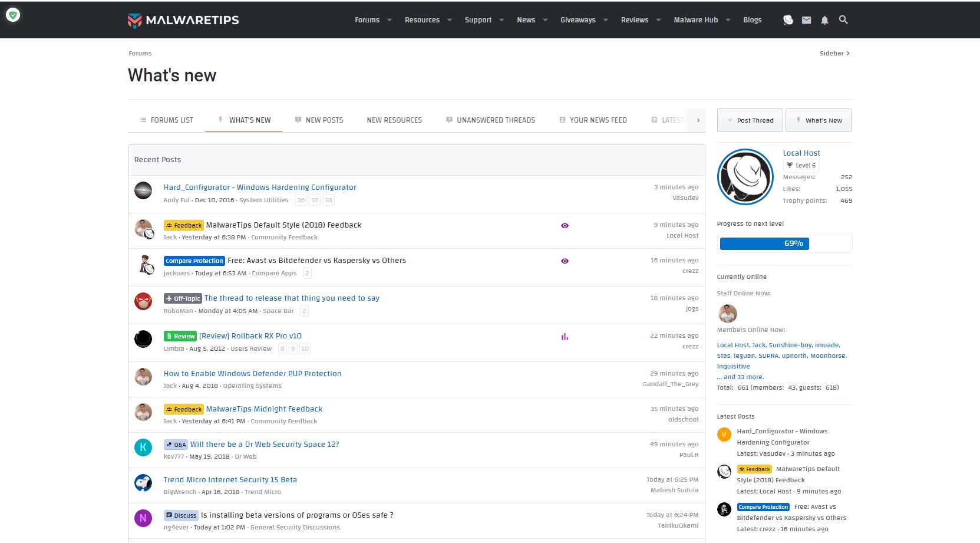Expand the Forums dropdown arrow

(389, 20)
